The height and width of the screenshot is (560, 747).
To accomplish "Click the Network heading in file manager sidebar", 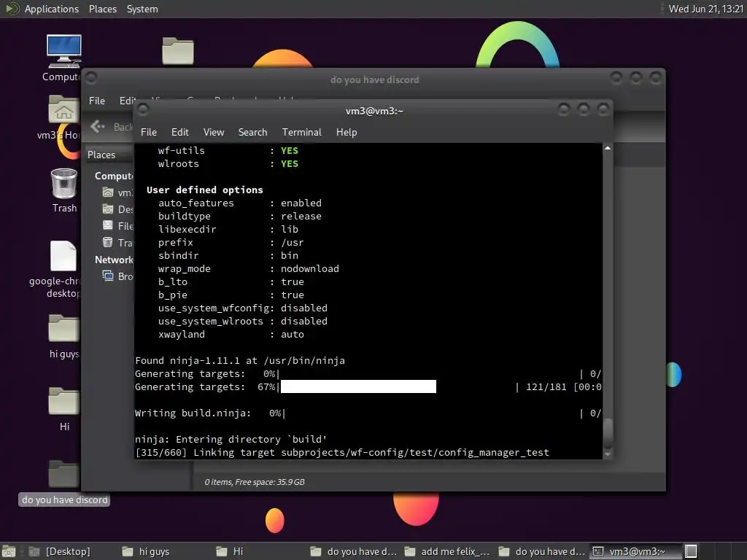I will (113, 260).
